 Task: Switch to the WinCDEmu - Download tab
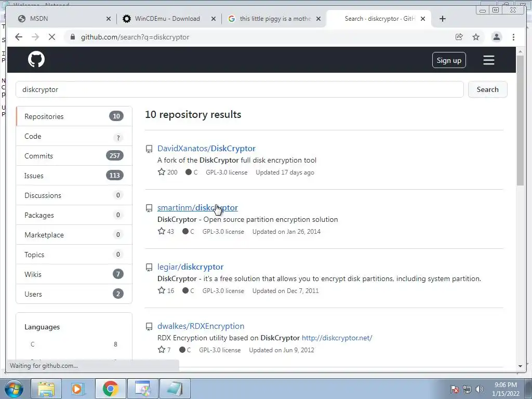tap(167, 19)
